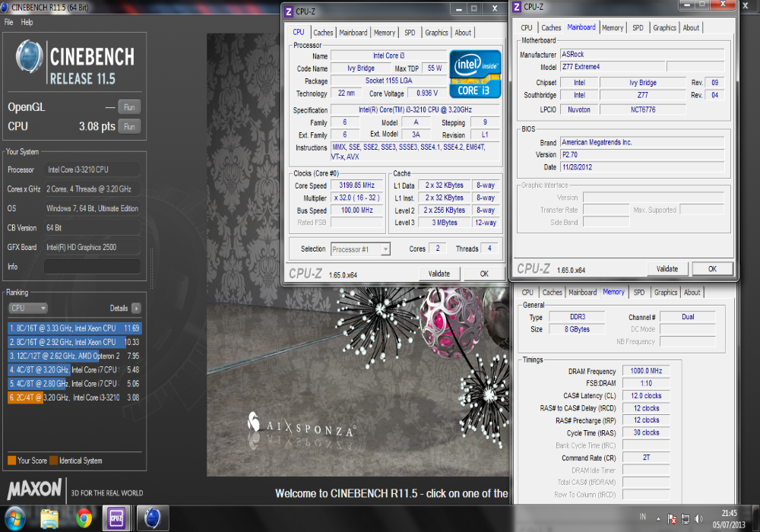
Task: Select ranking row 8C/16T @ 2.92 GHz Xeon
Action: click(74, 342)
